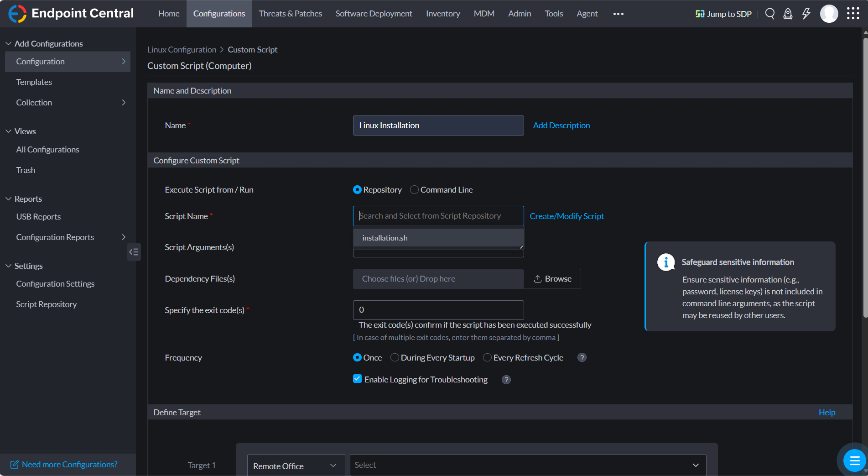868x476 pixels.
Task: Expand the Collection submenu in sidebar
Action: coord(124,103)
